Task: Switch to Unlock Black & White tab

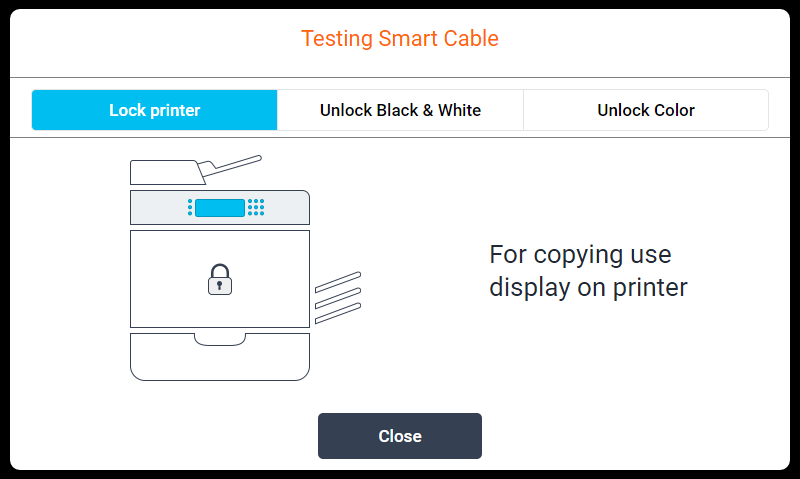Action: click(x=400, y=110)
